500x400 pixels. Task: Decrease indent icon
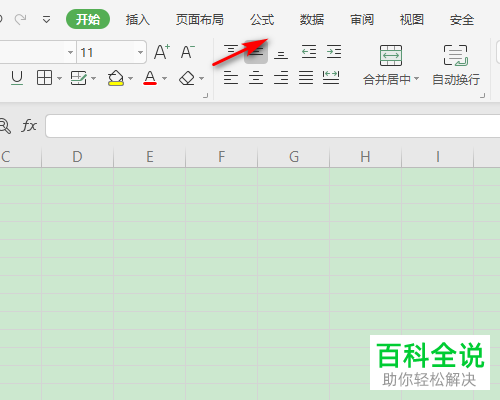309,52
